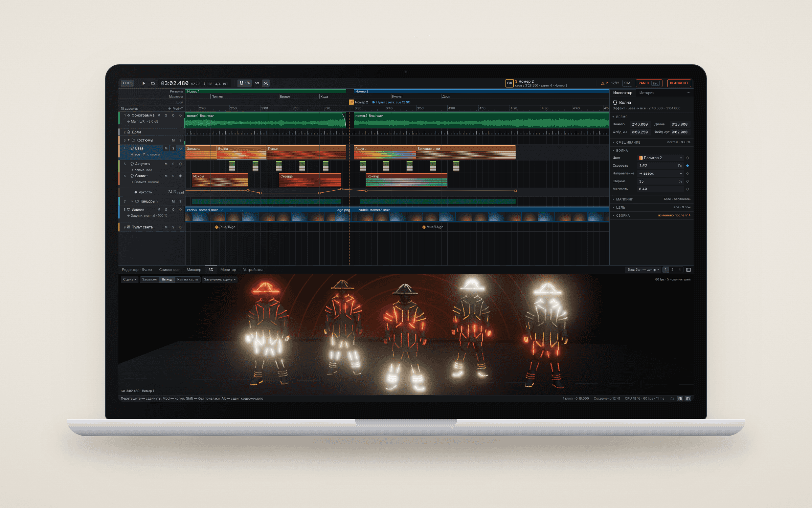This screenshot has width=812, height=508.
Task: Toggle loop playback icon
Action: (x=153, y=83)
